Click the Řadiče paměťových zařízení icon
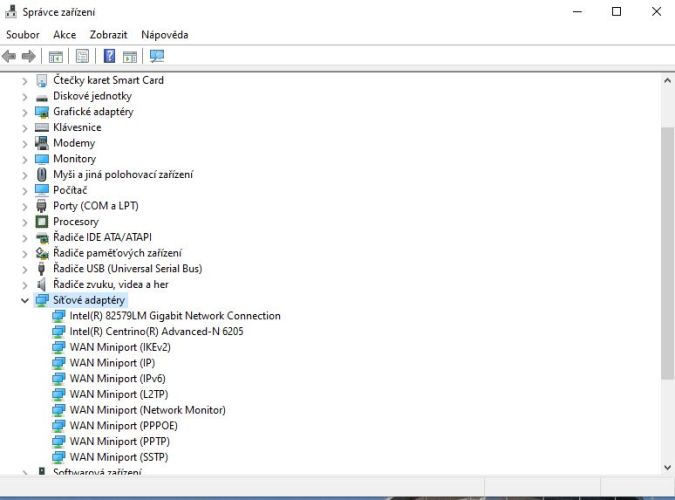 point(42,253)
